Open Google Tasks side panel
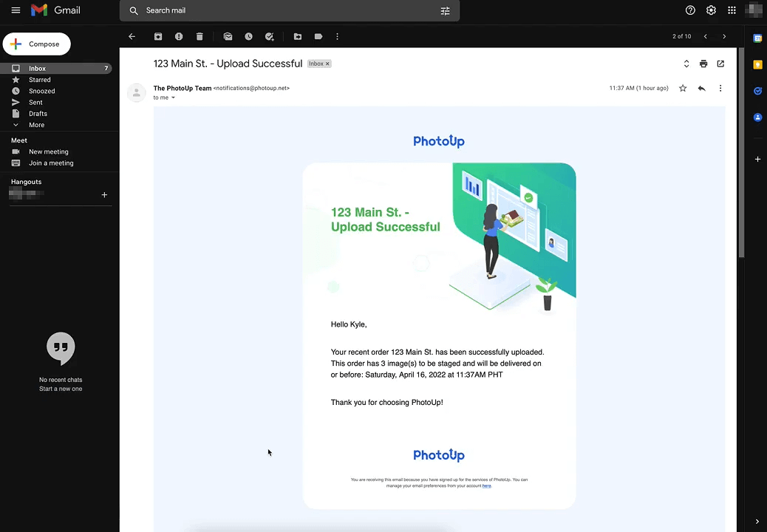This screenshot has width=767, height=532. 757,91
